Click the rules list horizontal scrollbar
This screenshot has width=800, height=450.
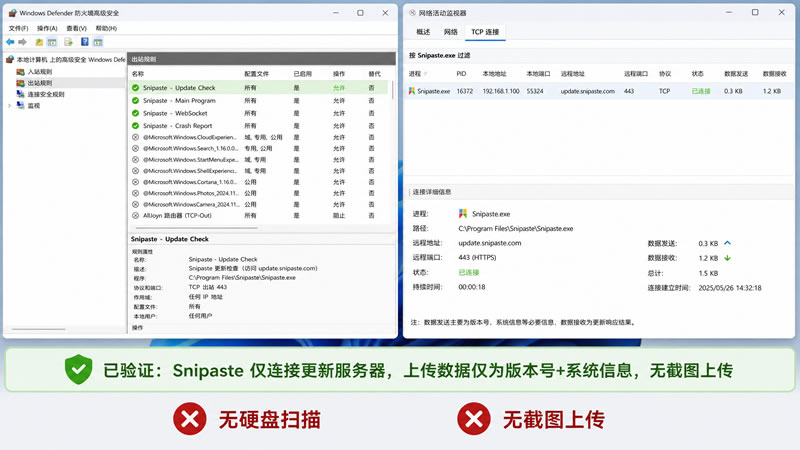[196, 228]
